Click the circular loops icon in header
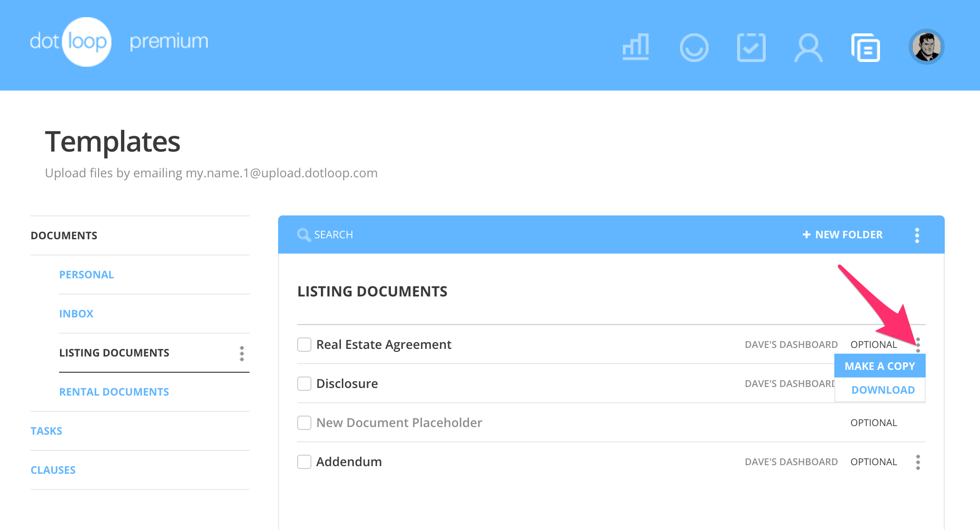Screen dimensions: 980x530 tap(694, 47)
